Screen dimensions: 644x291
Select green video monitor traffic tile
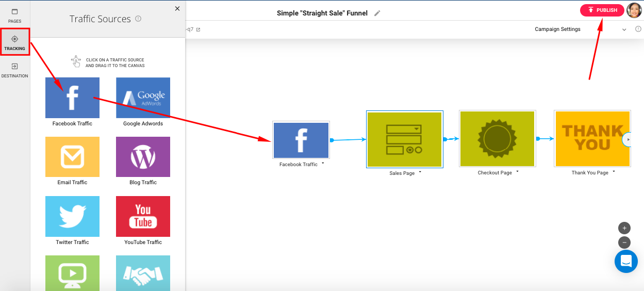tap(72, 273)
